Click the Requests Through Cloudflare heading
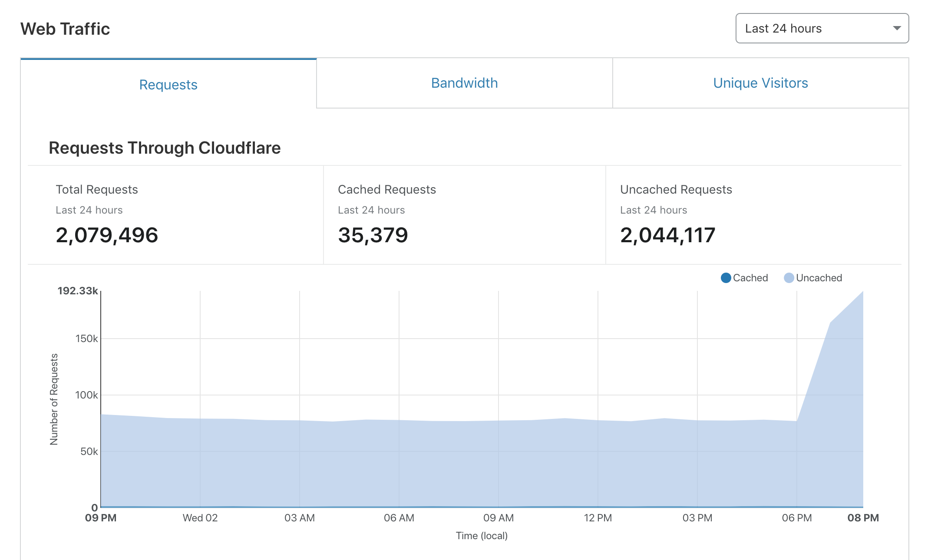The width and height of the screenshot is (931, 560). tap(165, 148)
